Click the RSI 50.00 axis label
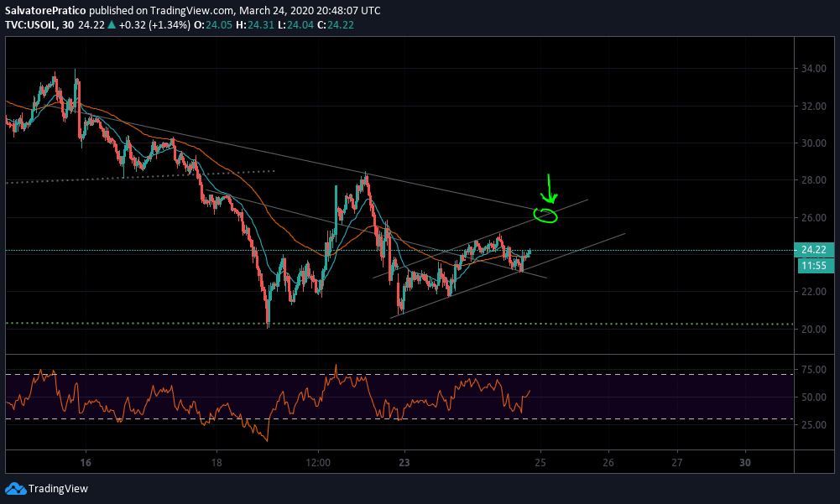This screenshot has width=840, height=504. point(814,397)
